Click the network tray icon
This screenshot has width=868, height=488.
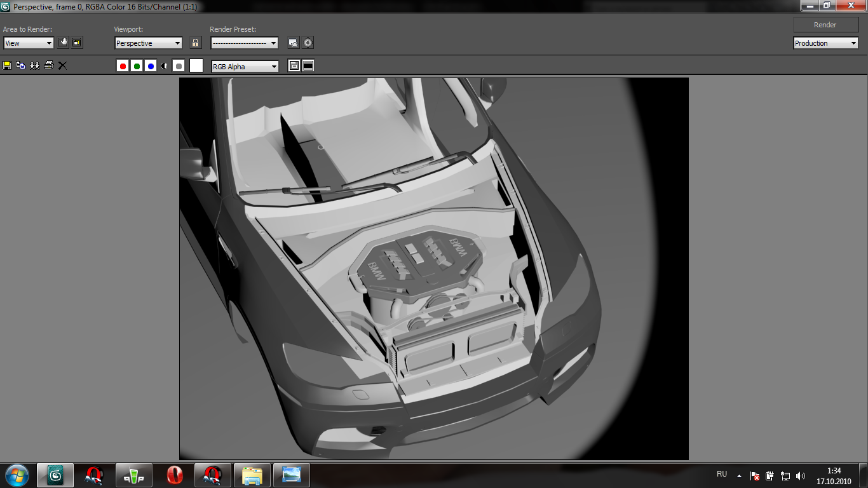coord(785,476)
